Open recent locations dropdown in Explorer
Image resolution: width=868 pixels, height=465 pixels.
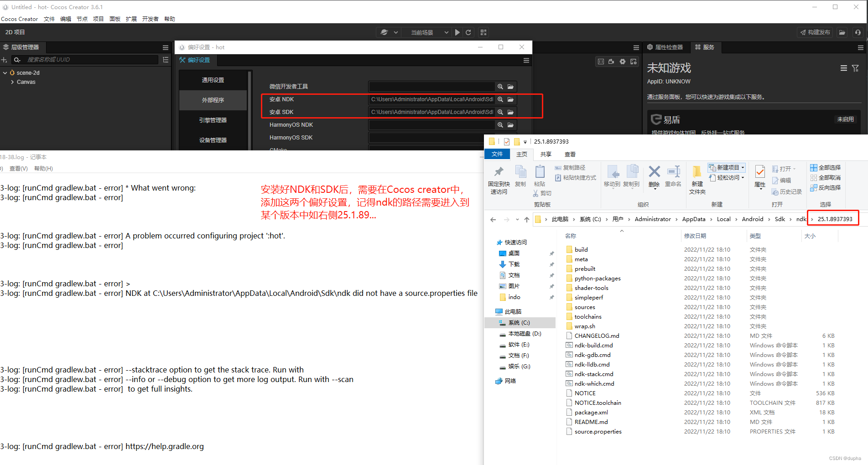point(517,220)
